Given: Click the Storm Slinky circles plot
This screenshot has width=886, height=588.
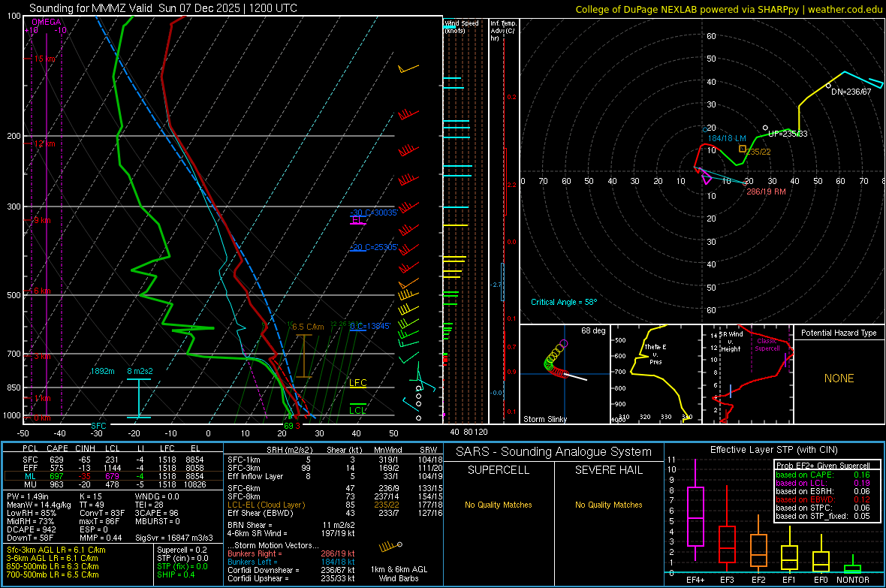Looking at the screenshot, I should [556, 360].
